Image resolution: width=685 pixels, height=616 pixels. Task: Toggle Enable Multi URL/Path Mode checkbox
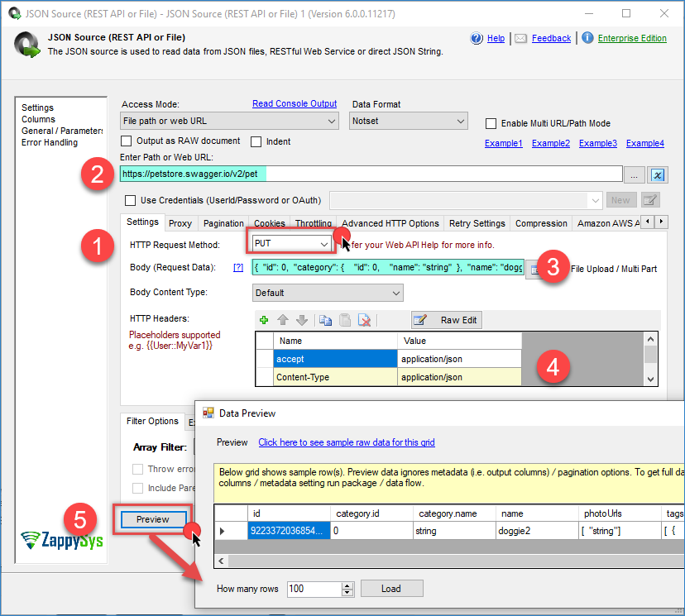492,123
